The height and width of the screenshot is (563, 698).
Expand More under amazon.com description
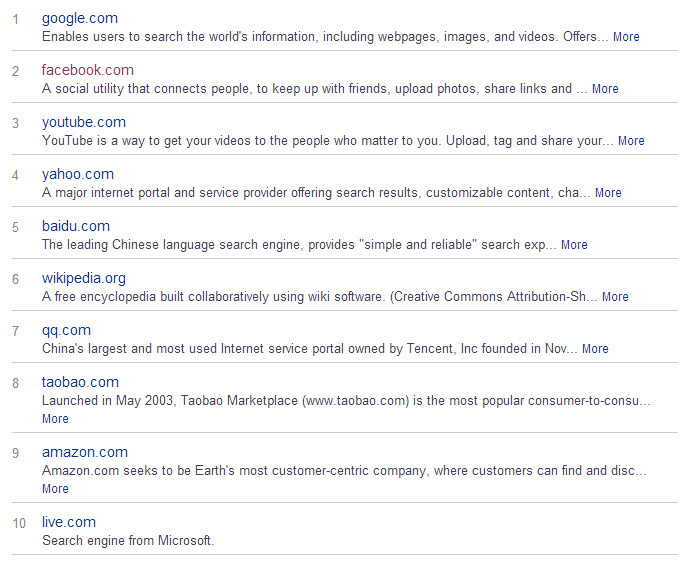(55, 489)
